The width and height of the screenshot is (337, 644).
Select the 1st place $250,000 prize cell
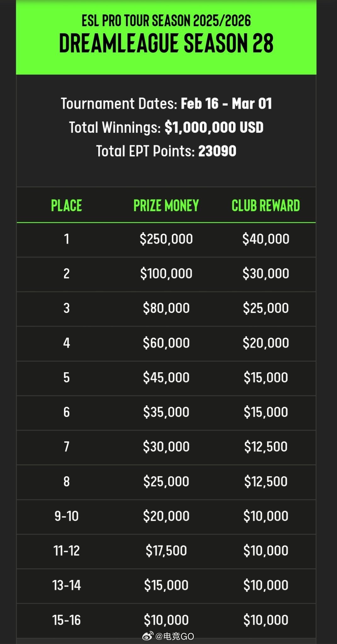[166, 239]
